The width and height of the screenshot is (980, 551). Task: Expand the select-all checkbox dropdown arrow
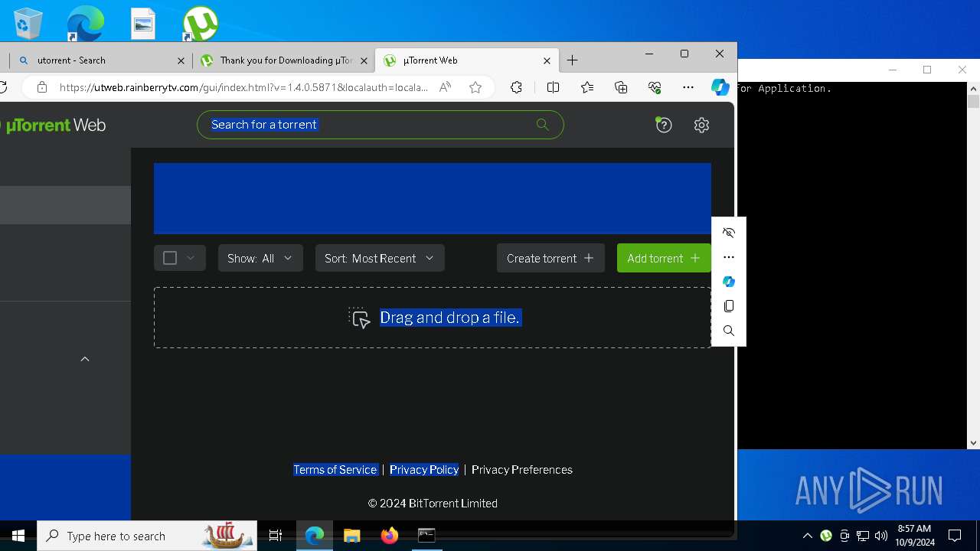[191, 258]
